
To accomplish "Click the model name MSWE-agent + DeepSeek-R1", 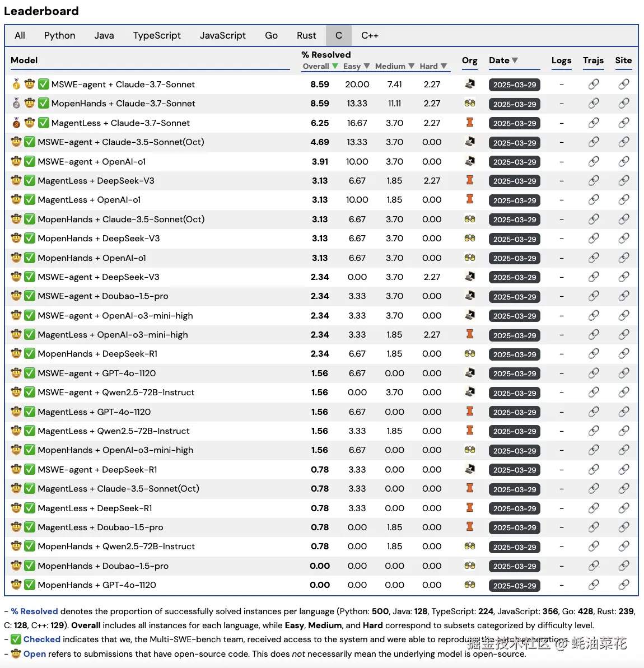I will (97, 469).
